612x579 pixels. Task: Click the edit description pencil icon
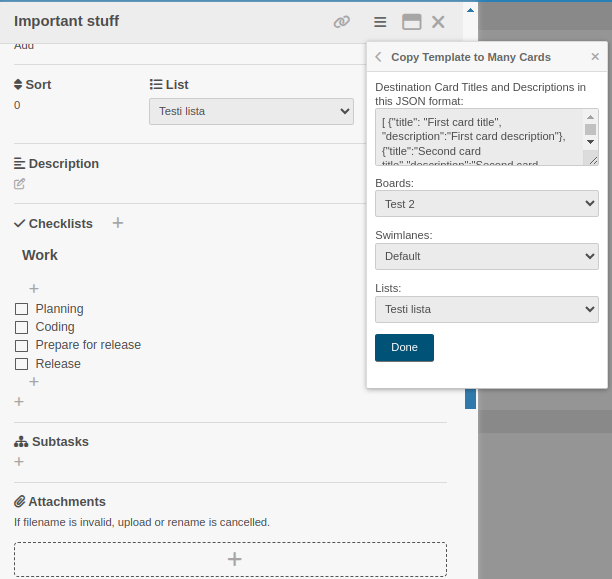20,184
